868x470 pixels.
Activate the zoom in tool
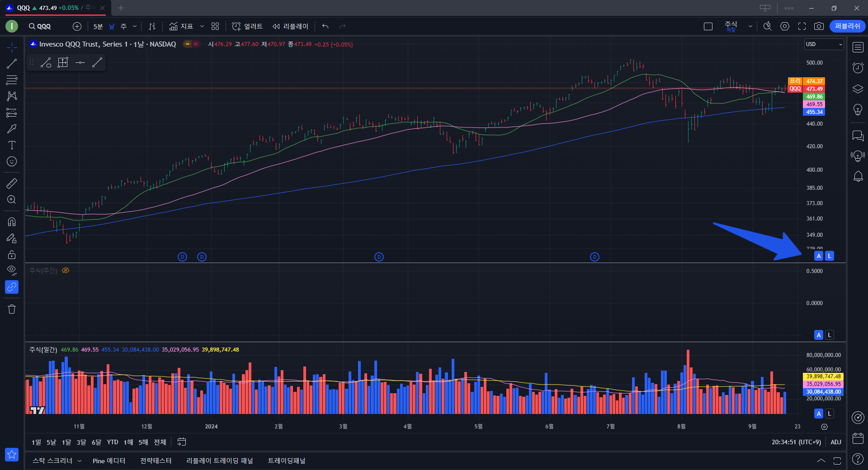12,199
